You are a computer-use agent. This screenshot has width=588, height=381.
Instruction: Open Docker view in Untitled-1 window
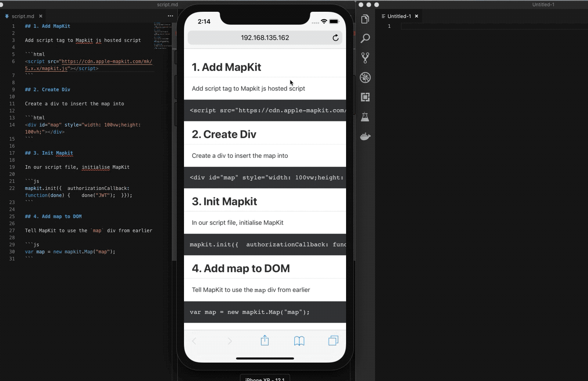click(365, 136)
